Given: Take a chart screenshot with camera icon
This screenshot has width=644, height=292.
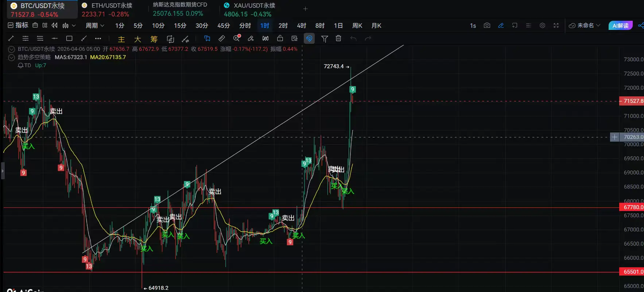Looking at the screenshot, I should coord(487,25).
